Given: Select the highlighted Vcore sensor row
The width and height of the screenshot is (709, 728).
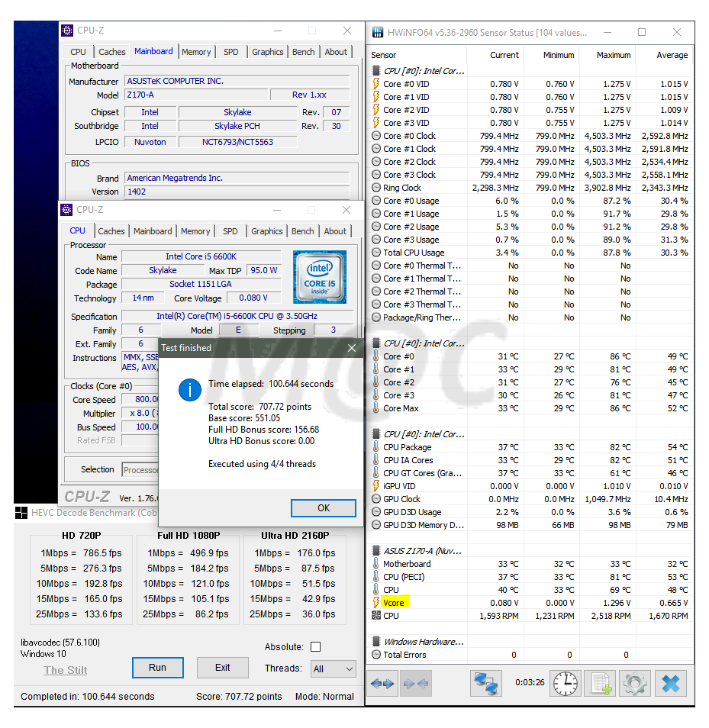Looking at the screenshot, I should point(530,603).
